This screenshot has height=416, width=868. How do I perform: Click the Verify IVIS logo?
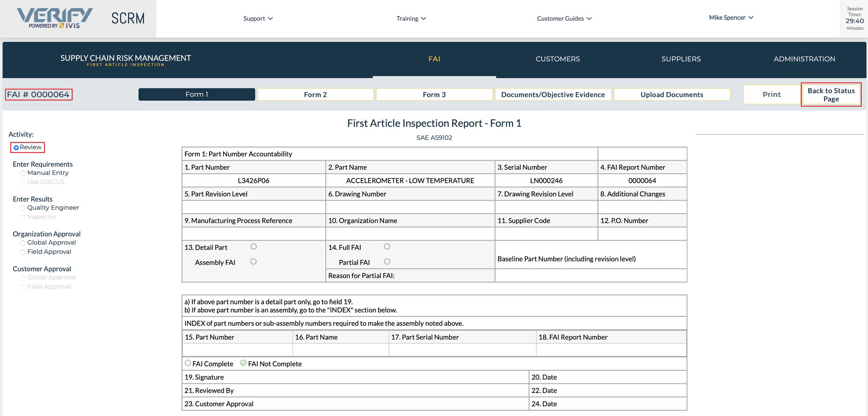click(54, 18)
